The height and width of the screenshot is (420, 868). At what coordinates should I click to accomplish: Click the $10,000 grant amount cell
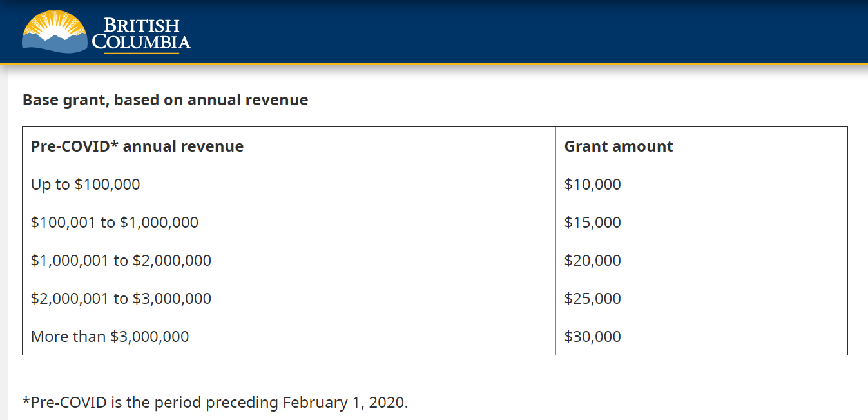click(593, 185)
